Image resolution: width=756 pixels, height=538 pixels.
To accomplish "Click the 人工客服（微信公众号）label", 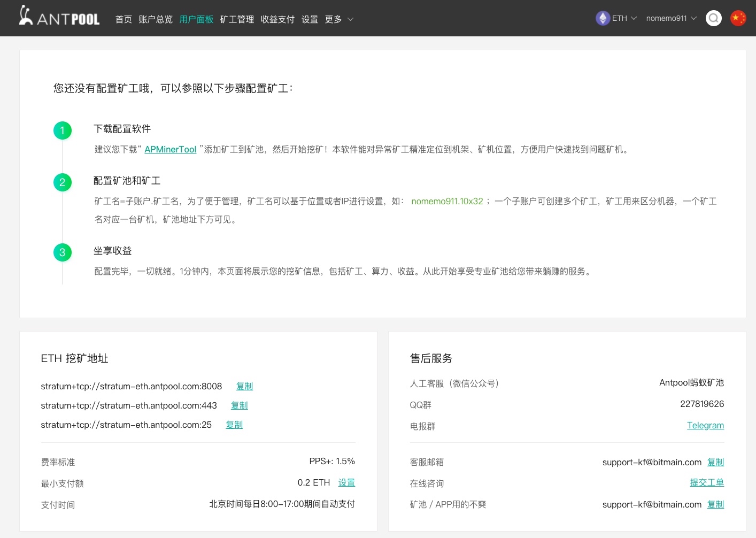I will [455, 383].
